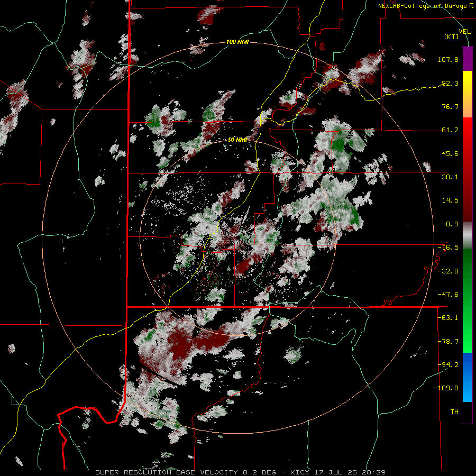476x476 pixels.
Task: Click the -78.7 scale value
Action: pos(448,342)
